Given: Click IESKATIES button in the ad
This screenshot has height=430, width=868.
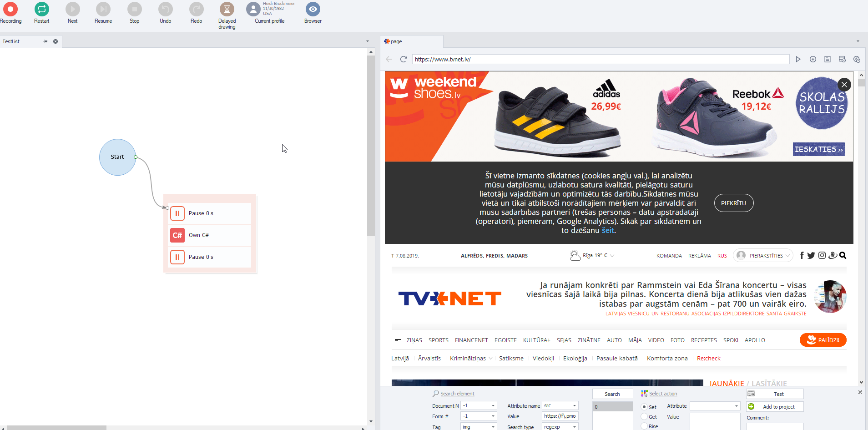Looking at the screenshot, I should pyautogui.click(x=819, y=149).
